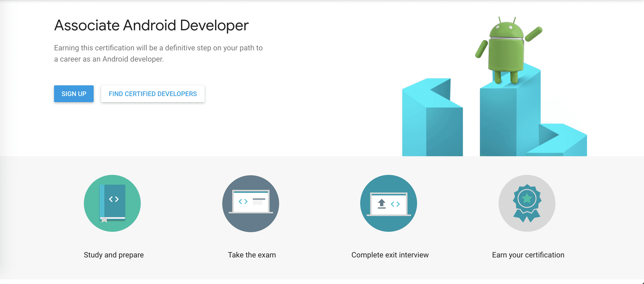Click the Study and prepare label
The height and width of the screenshot is (284, 644).
(114, 255)
